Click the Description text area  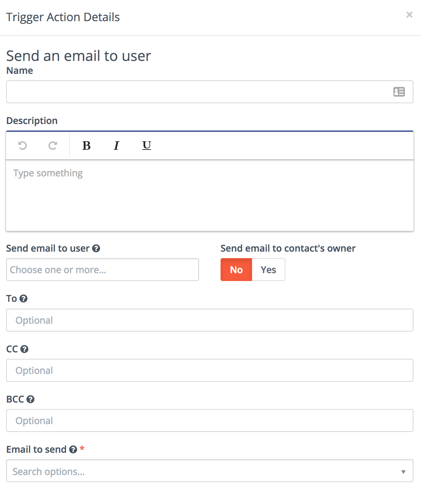[210, 195]
